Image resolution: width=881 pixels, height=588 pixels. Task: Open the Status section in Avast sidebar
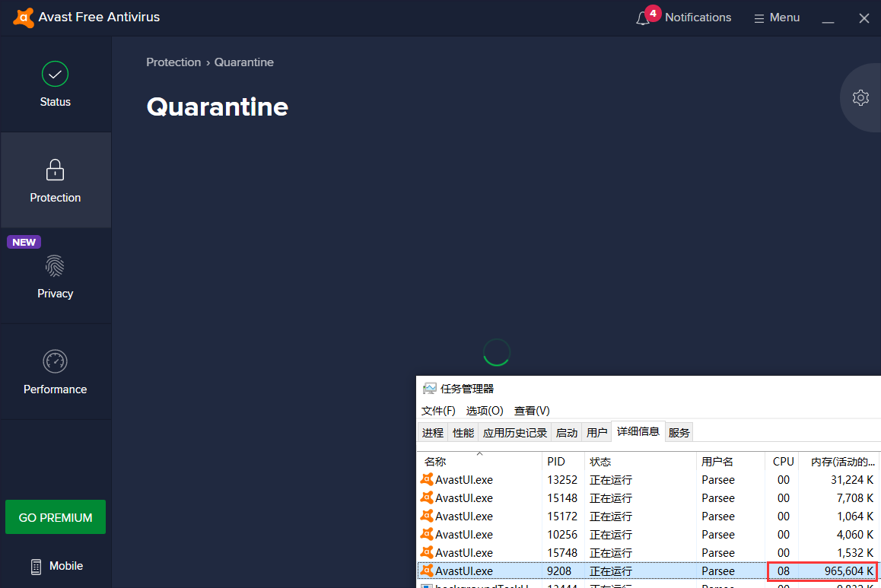coord(55,84)
